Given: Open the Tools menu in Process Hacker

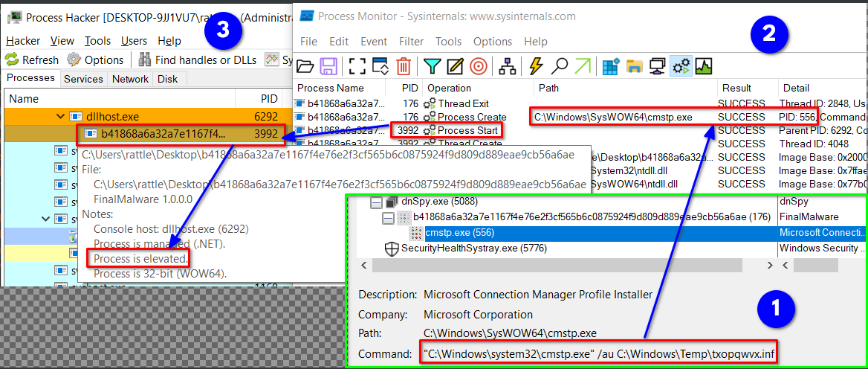Looking at the screenshot, I should pos(97,40).
